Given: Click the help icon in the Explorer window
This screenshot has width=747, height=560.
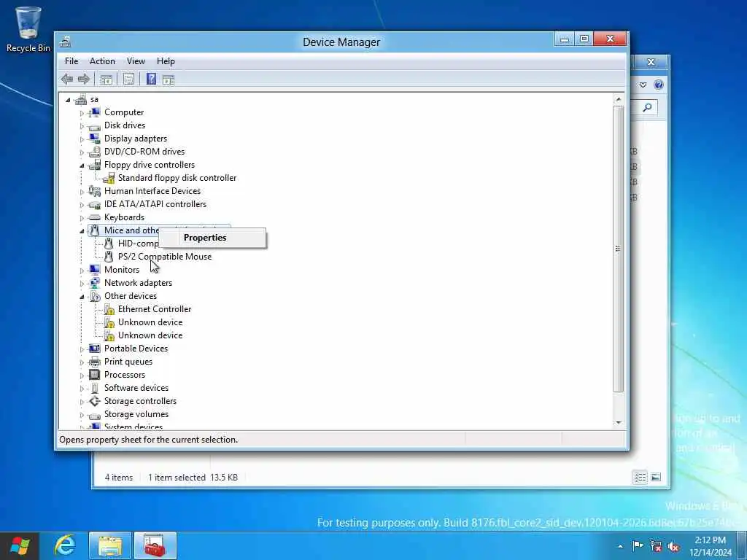Looking at the screenshot, I should (x=659, y=85).
